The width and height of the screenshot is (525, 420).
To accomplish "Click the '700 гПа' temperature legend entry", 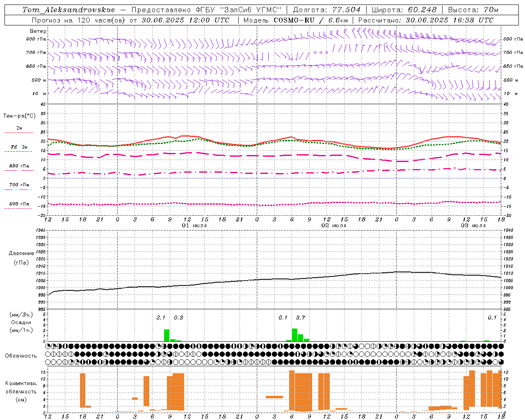I will 19,185.
